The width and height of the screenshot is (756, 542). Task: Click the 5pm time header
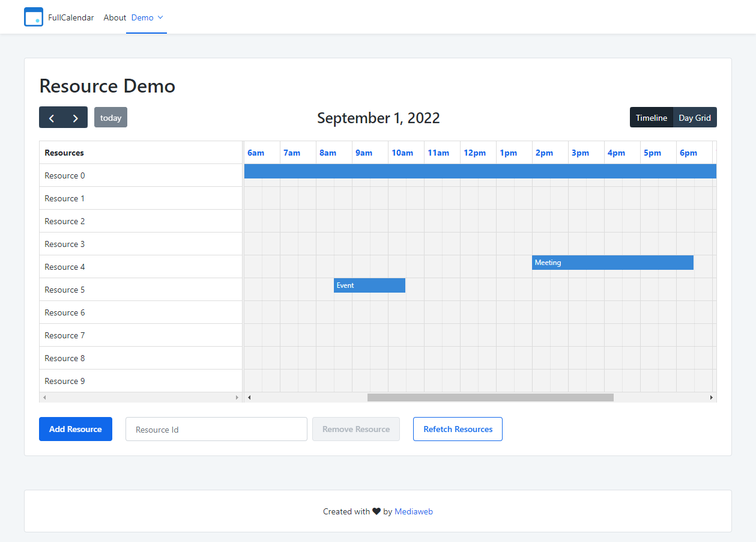pos(652,153)
